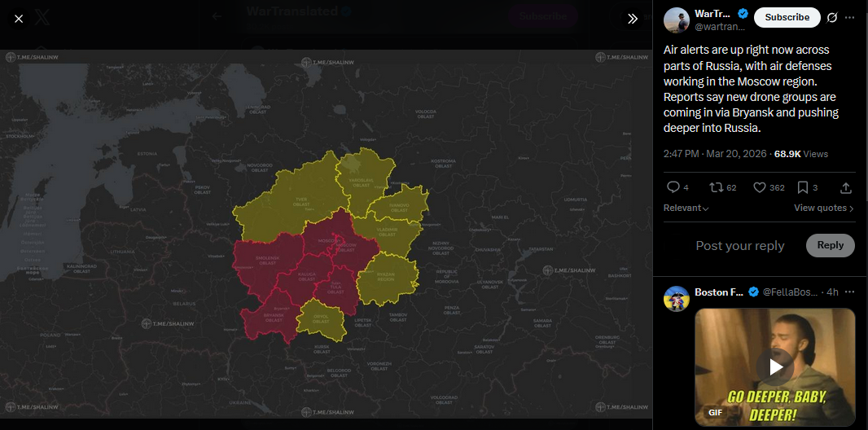Click the WarTranslated display name

point(712,15)
